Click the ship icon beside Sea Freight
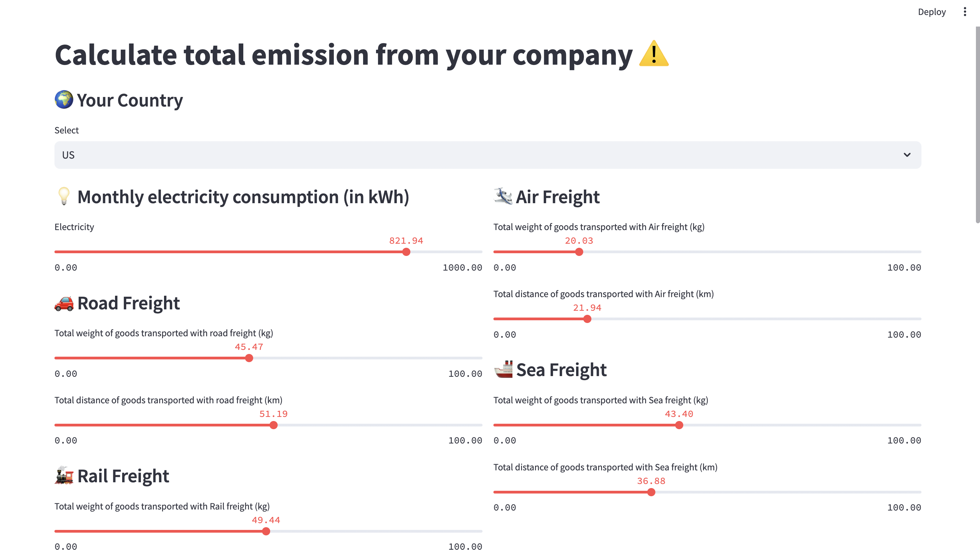Screen dimensions: 980x550 (x=503, y=369)
